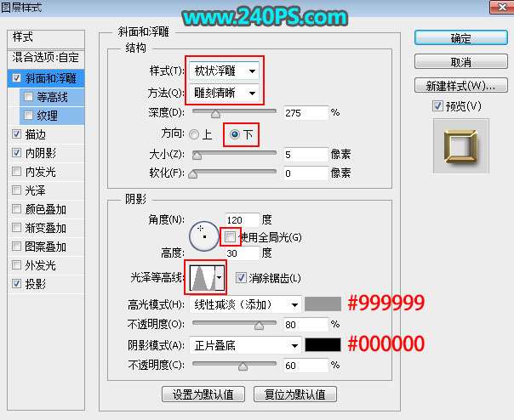The image size is (514, 420).
Task: Select 描边 in the styles list
Action: pyautogui.click(x=36, y=133)
